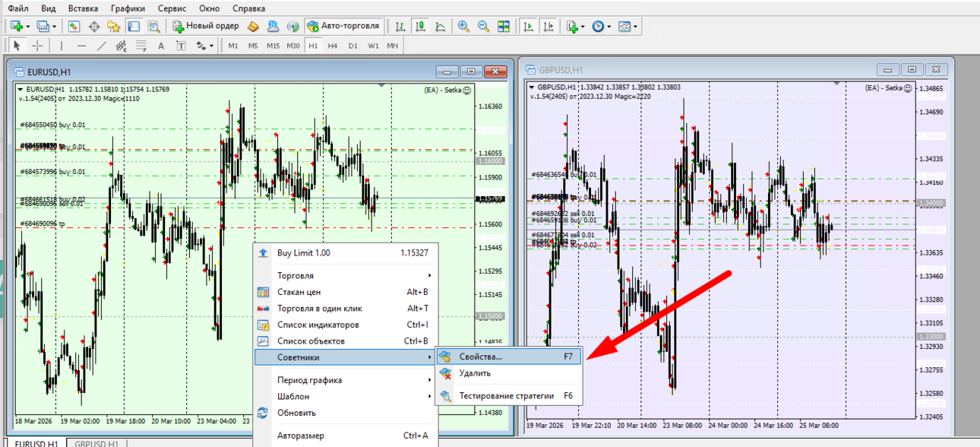Toggle the Авто-торговля button

tap(343, 26)
